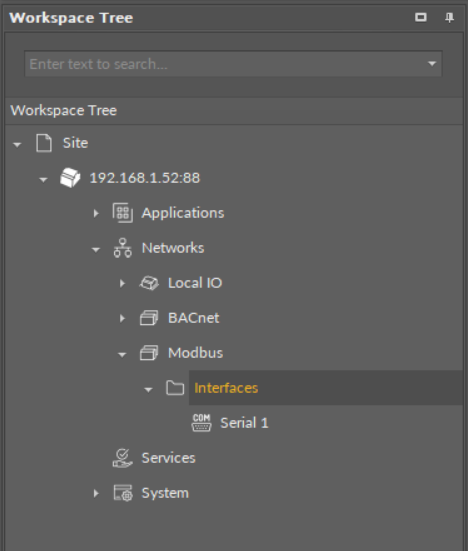The width and height of the screenshot is (468, 551).
Task: Click the Local IO device icon
Action: 149,283
